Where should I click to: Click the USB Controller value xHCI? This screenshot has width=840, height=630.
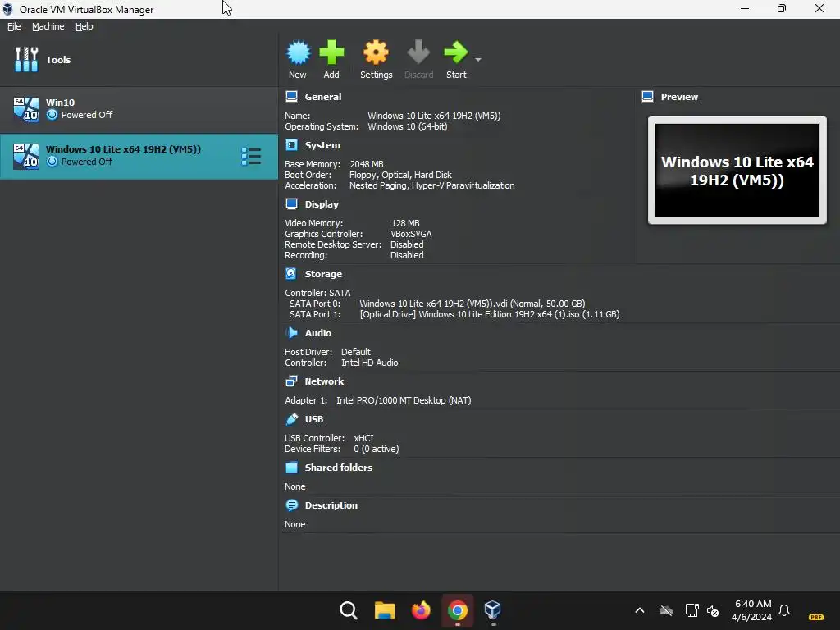(363, 438)
